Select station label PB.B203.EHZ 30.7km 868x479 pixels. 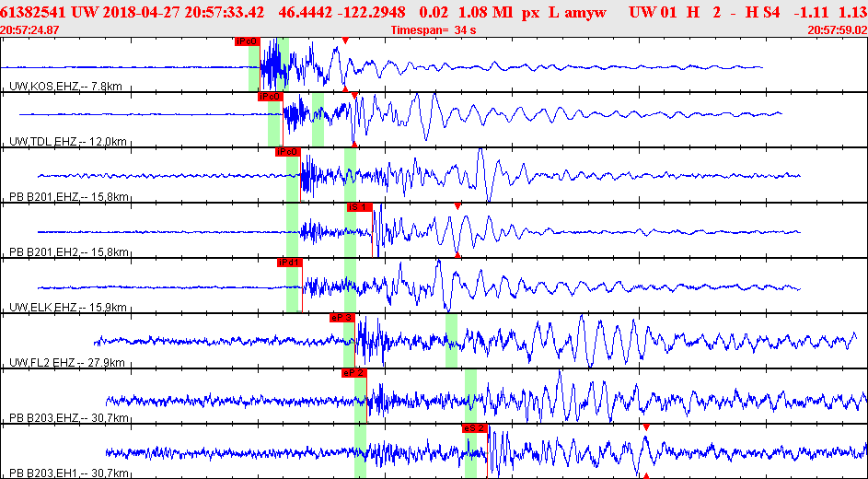[69, 418]
